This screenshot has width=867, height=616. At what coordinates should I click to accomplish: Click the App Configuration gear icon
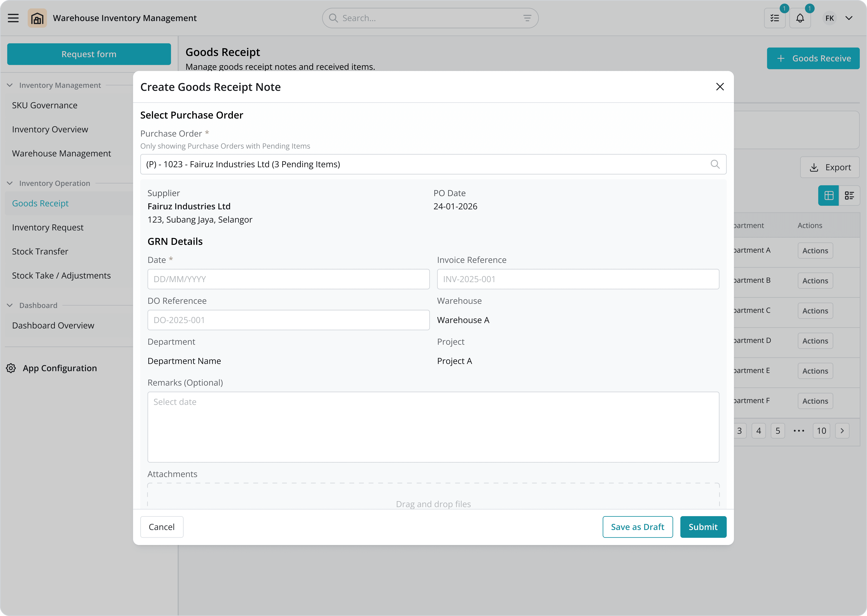[11, 368]
